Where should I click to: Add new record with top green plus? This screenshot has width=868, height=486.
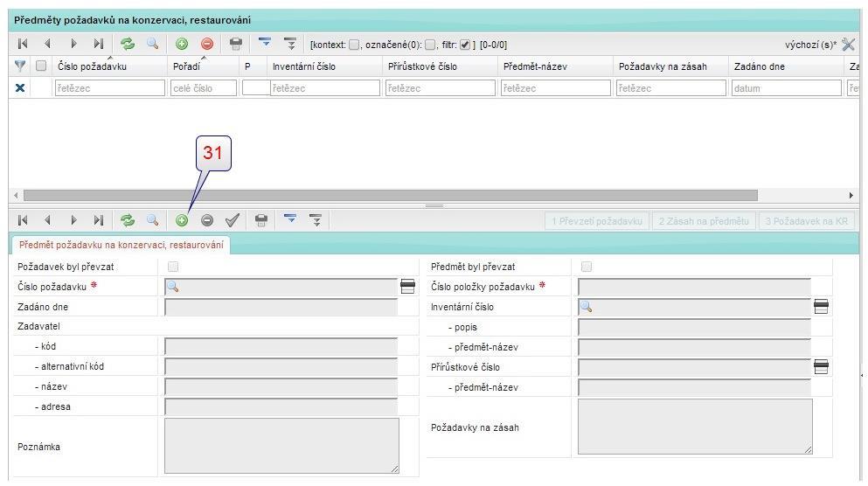[182, 44]
